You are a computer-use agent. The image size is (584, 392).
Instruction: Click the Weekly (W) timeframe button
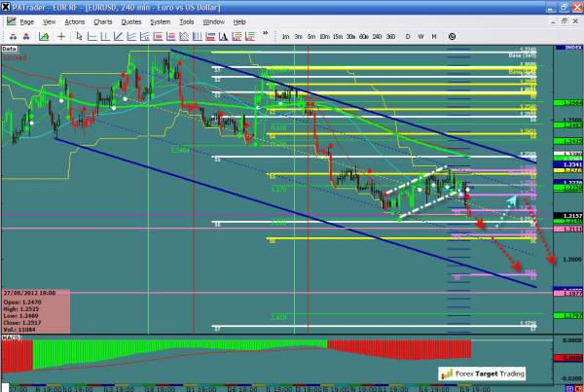pos(420,36)
